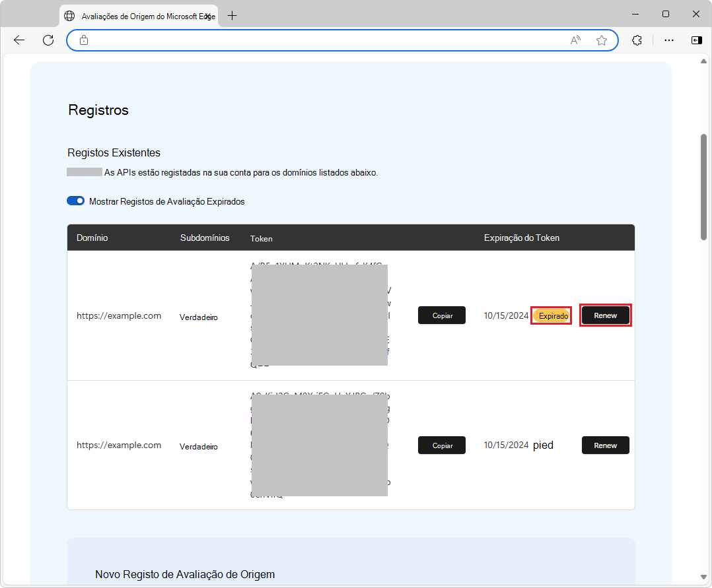Click Verdadeiro in the first row

click(x=198, y=317)
